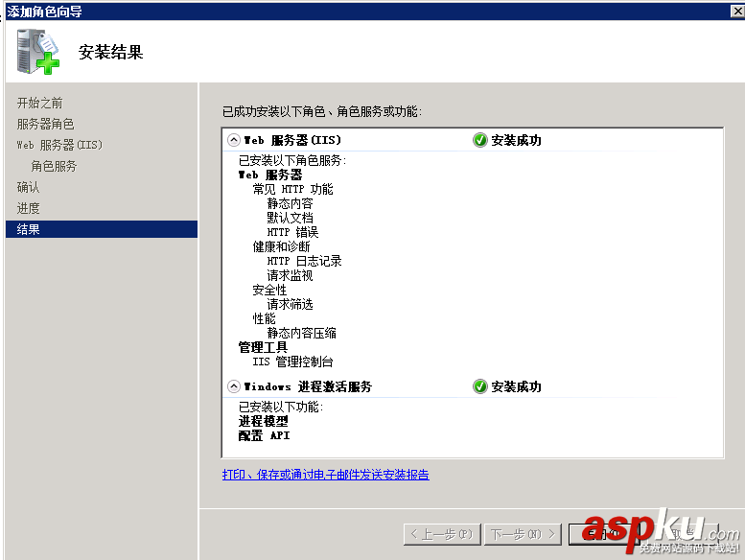Click the 配置 API feature entry

point(264,435)
